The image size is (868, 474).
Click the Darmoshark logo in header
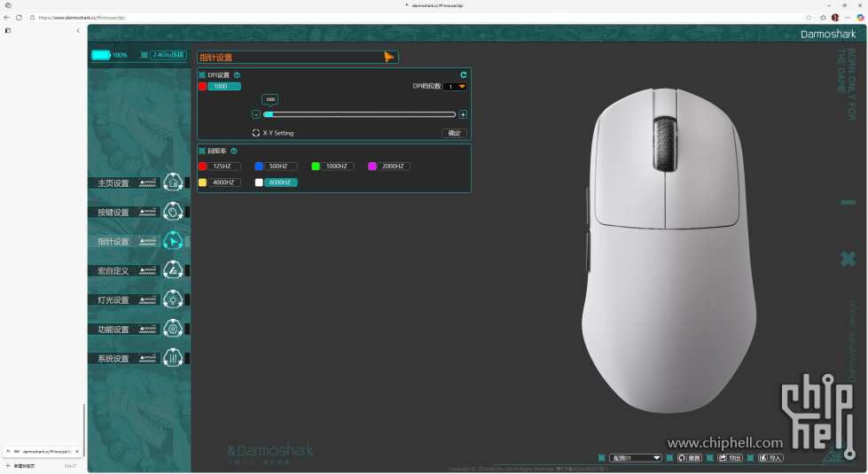point(828,34)
